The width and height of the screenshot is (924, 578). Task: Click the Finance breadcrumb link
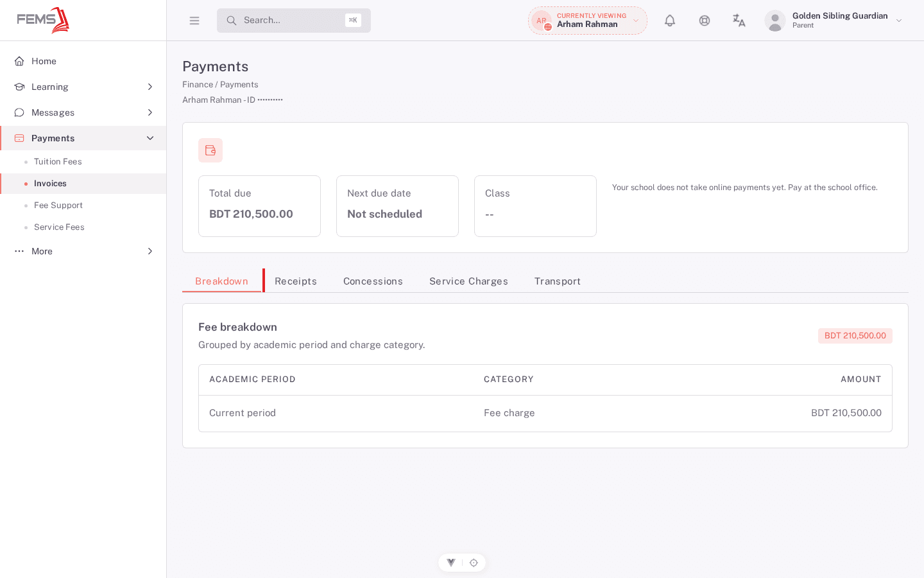coord(198,85)
